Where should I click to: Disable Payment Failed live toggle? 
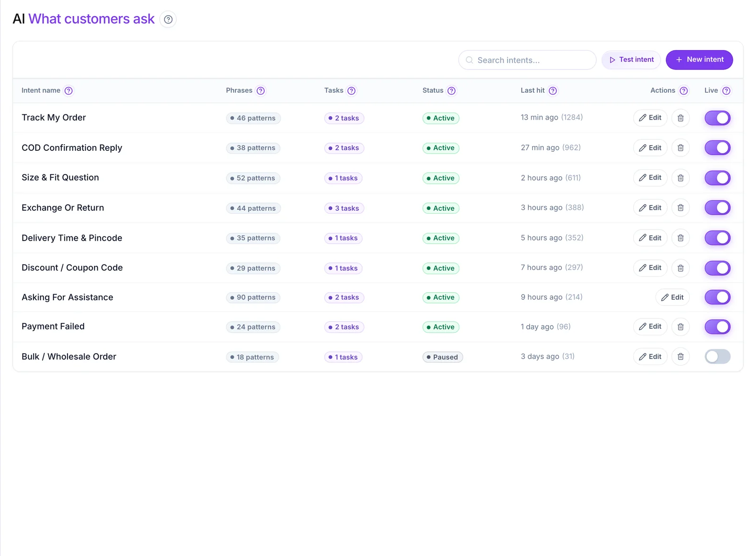[x=717, y=327]
